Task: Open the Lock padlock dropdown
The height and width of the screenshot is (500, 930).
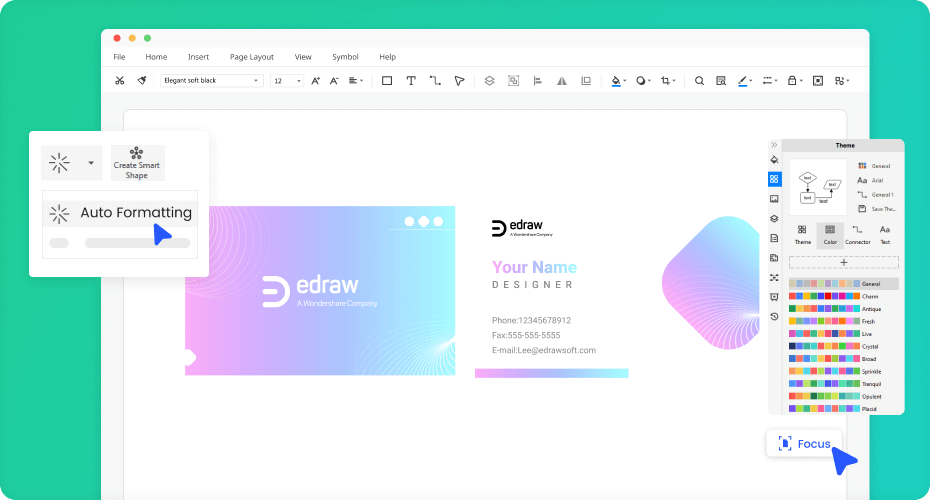Action: (x=794, y=81)
